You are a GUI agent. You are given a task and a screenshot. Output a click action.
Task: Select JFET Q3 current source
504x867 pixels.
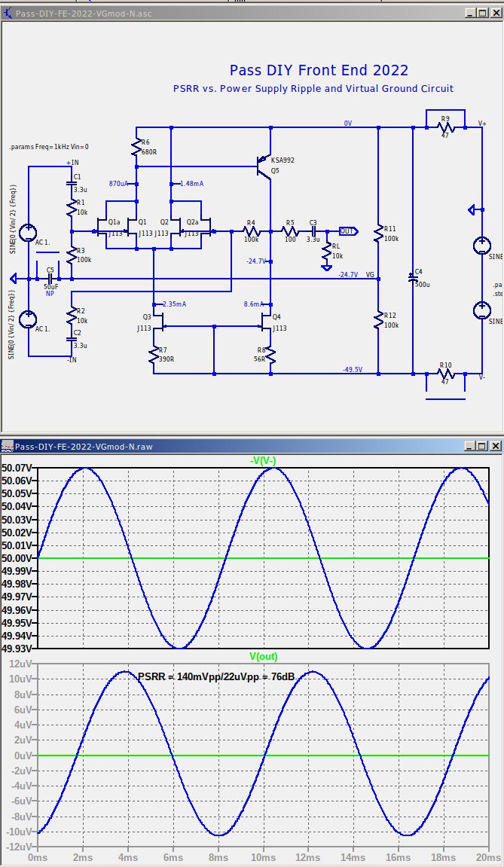click(157, 322)
